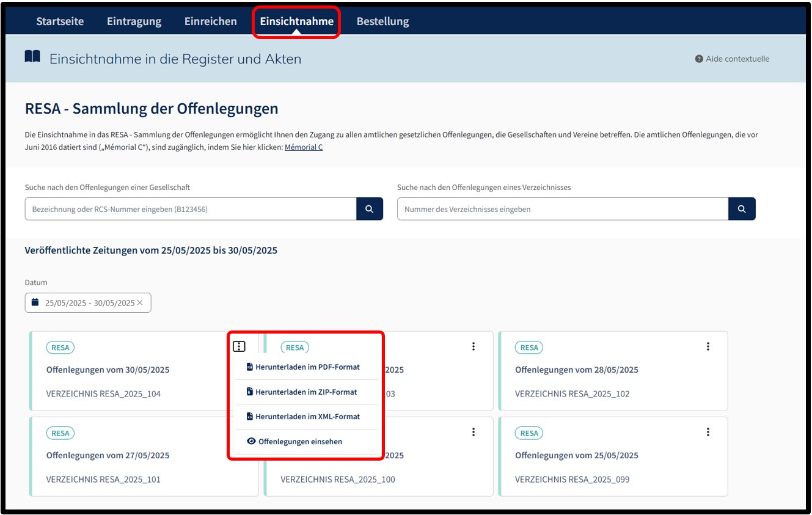The height and width of the screenshot is (515, 812).
Task: Follow the Mémorial C link
Action: (304, 147)
